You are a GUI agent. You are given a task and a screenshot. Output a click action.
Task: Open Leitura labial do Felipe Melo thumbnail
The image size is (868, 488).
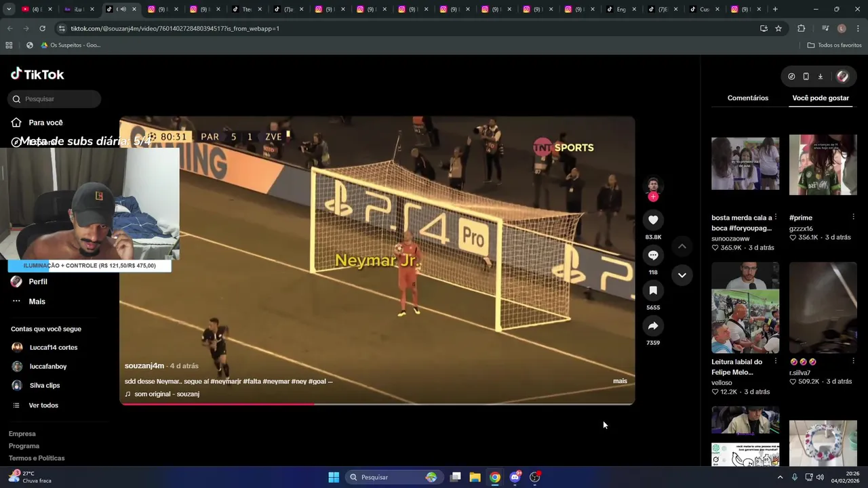(745, 308)
